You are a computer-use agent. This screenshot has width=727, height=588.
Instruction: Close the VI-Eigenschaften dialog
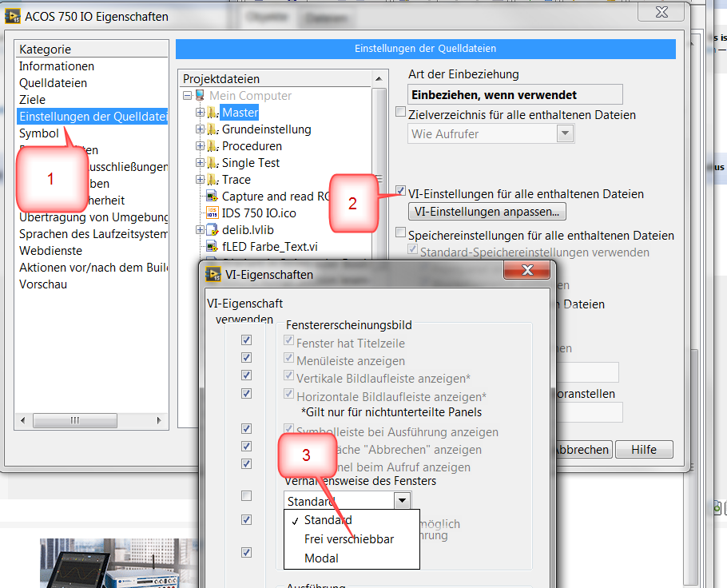[x=526, y=270]
